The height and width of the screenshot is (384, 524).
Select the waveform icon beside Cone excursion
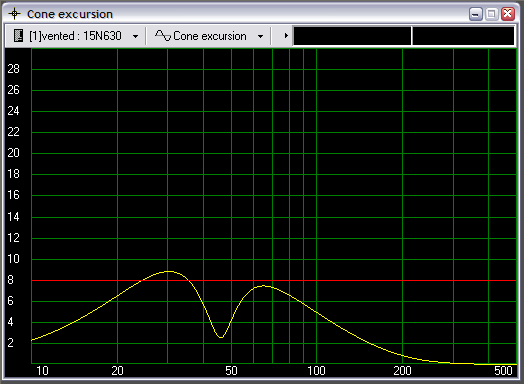163,35
